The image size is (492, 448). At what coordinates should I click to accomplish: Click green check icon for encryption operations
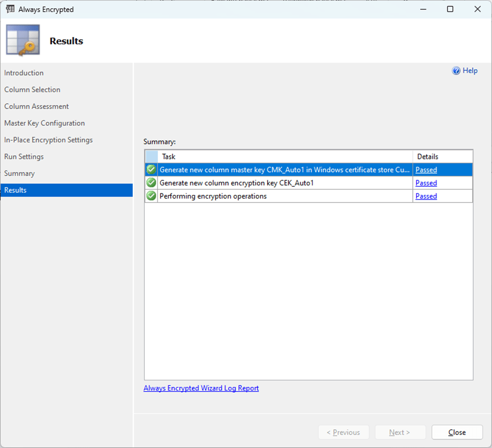152,196
